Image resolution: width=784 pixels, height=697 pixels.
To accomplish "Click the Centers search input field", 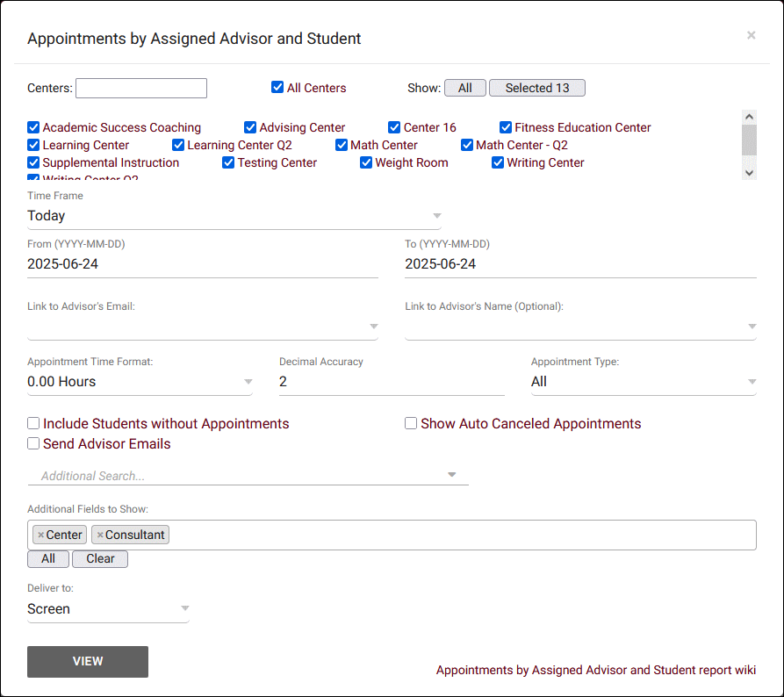I will click(141, 88).
